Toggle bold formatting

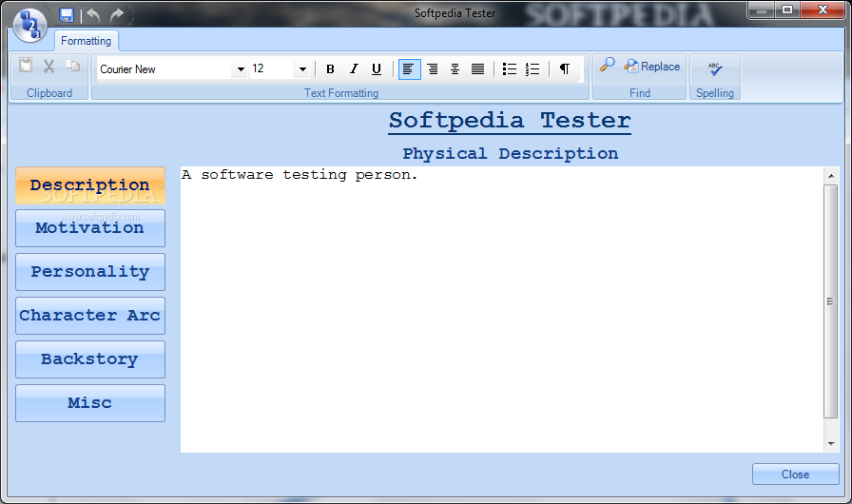pyautogui.click(x=330, y=69)
